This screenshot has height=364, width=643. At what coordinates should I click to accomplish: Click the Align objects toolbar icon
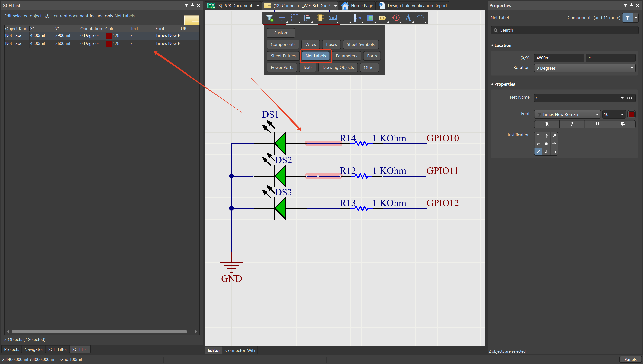pyautogui.click(x=307, y=18)
